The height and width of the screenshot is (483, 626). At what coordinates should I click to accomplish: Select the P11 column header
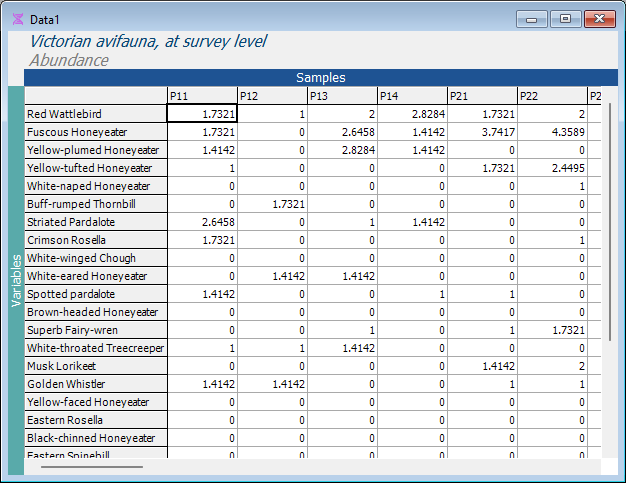coord(201,96)
